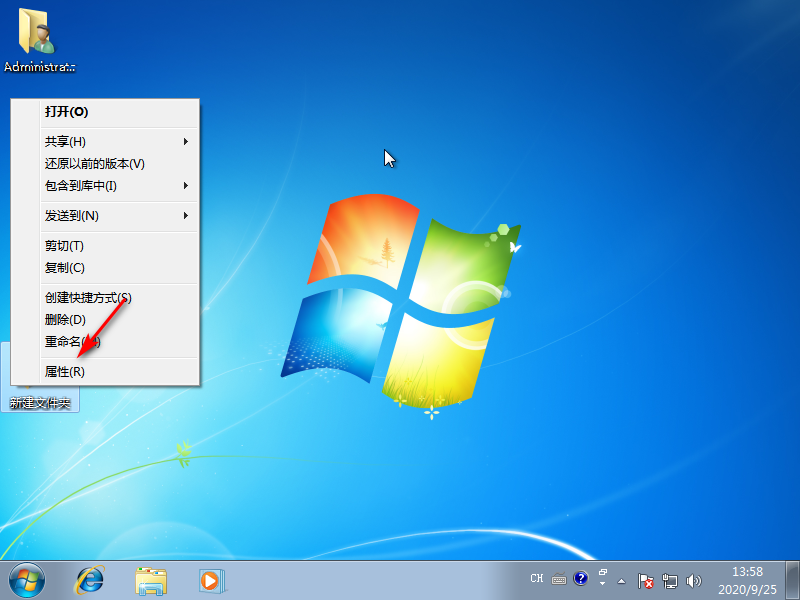Open Windows Explorer from taskbar
This screenshot has height=600, width=800.
click(x=151, y=579)
